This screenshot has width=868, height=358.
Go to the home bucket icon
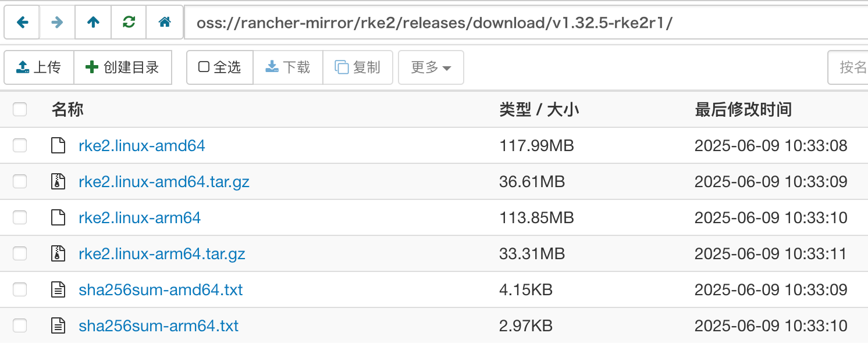click(165, 23)
